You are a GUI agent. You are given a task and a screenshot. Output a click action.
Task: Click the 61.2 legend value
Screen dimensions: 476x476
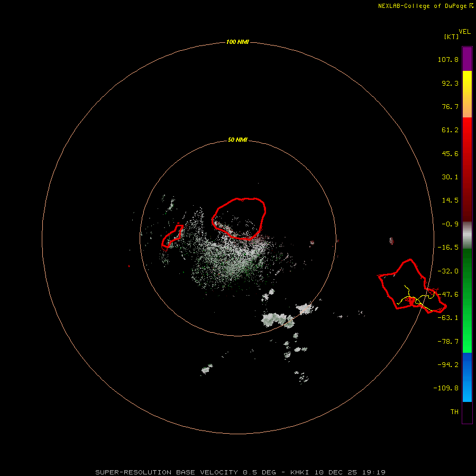450,130
